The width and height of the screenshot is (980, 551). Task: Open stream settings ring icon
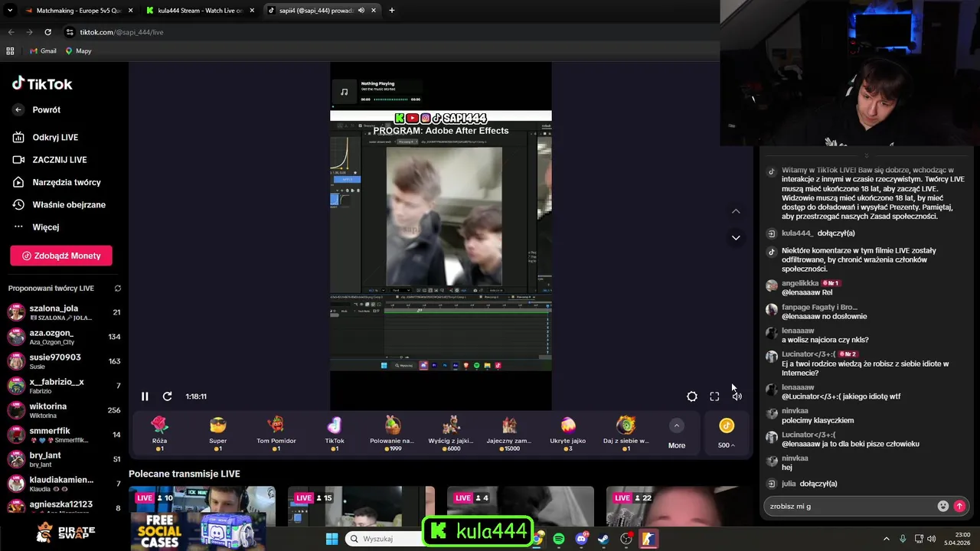click(692, 396)
